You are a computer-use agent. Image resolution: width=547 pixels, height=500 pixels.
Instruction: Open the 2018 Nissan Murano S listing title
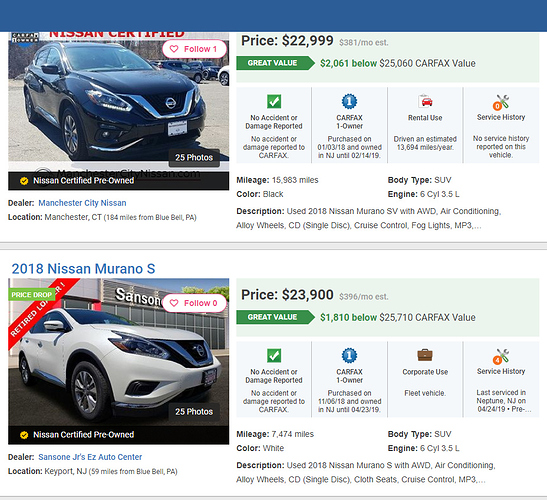pyautogui.click(x=83, y=269)
